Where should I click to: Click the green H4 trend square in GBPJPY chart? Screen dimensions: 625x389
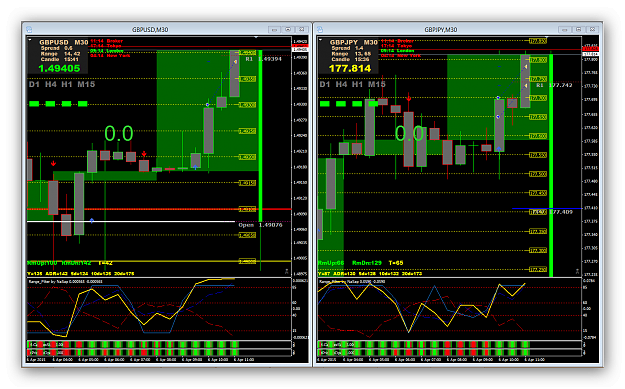pos(341,104)
